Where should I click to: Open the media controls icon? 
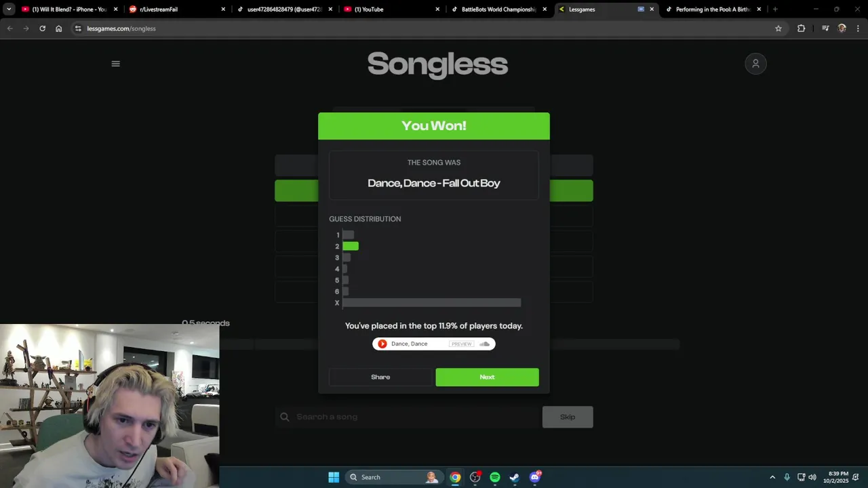pos(825,28)
